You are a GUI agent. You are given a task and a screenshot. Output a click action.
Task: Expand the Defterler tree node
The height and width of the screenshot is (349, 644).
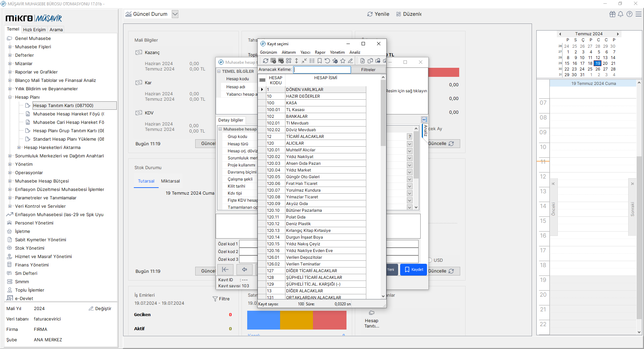[x=10, y=55]
